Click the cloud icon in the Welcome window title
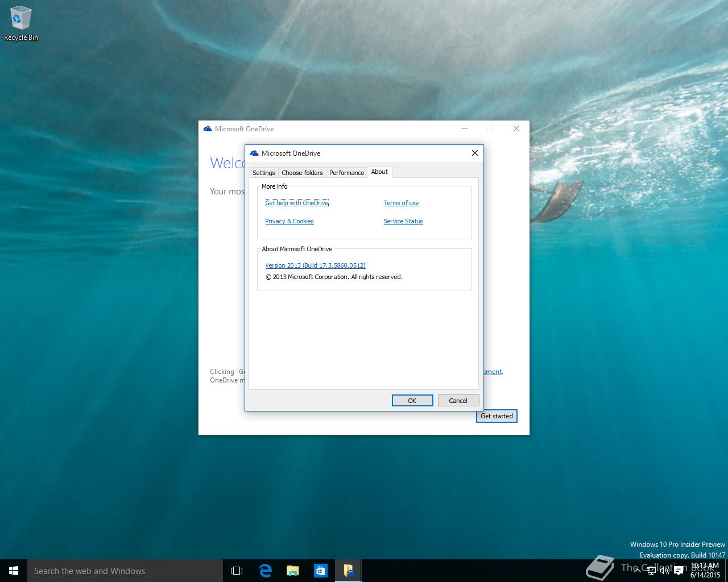Image resolution: width=728 pixels, height=582 pixels. point(208,129)
